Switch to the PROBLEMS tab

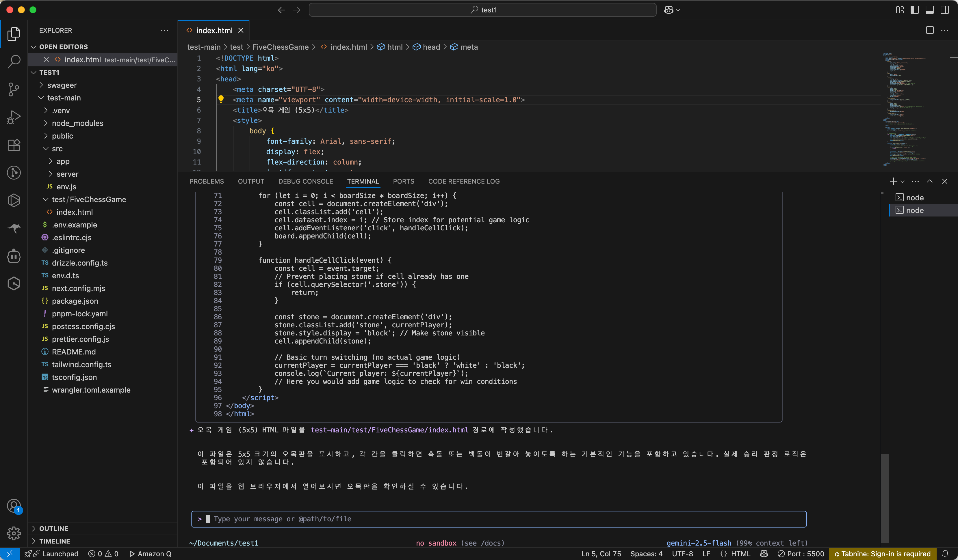(207, 181)
